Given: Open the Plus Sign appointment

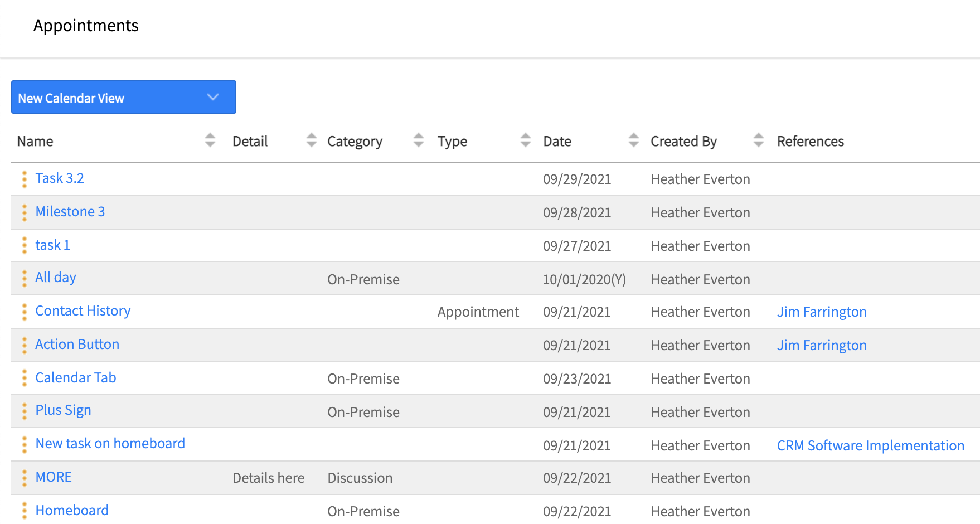Looking at the screenshot, I should coord(64,410).
